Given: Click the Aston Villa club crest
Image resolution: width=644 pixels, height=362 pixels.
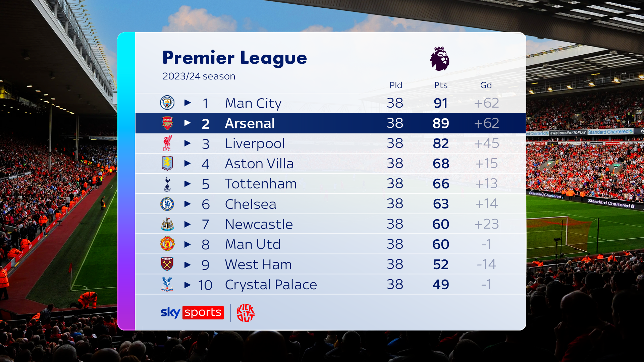Looking at the screenshot, I should 167,164.
